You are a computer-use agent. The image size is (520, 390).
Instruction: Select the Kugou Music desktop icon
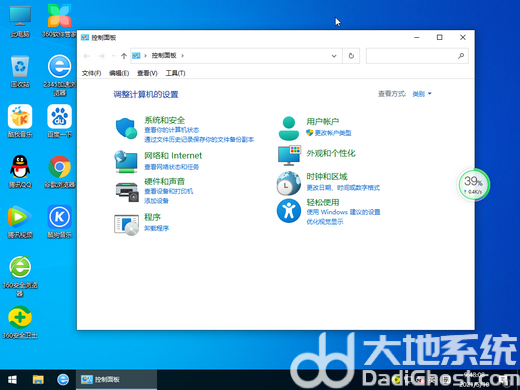point(59,222)
